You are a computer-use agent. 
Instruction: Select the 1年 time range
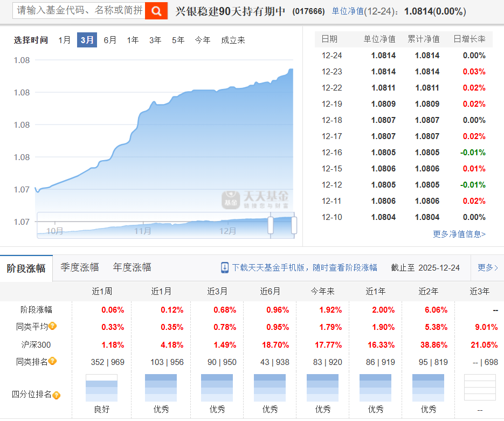click(133, 40)
